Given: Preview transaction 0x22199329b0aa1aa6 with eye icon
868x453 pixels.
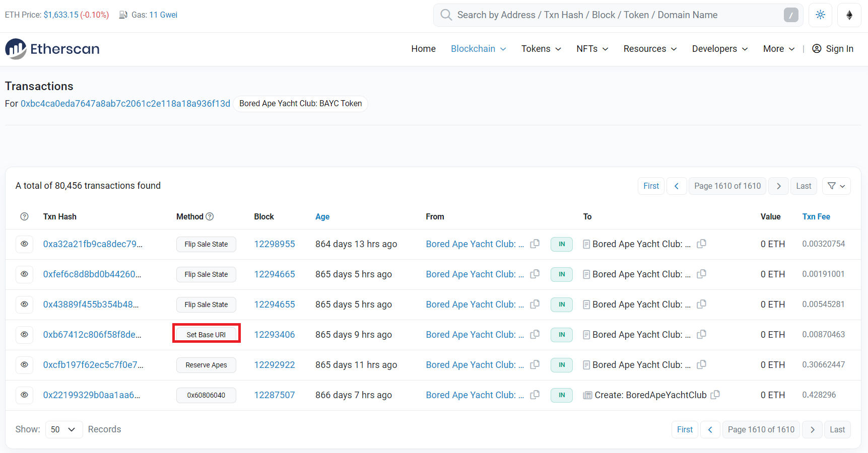Looking at the screenshot, I should click(x=24, y=395).
